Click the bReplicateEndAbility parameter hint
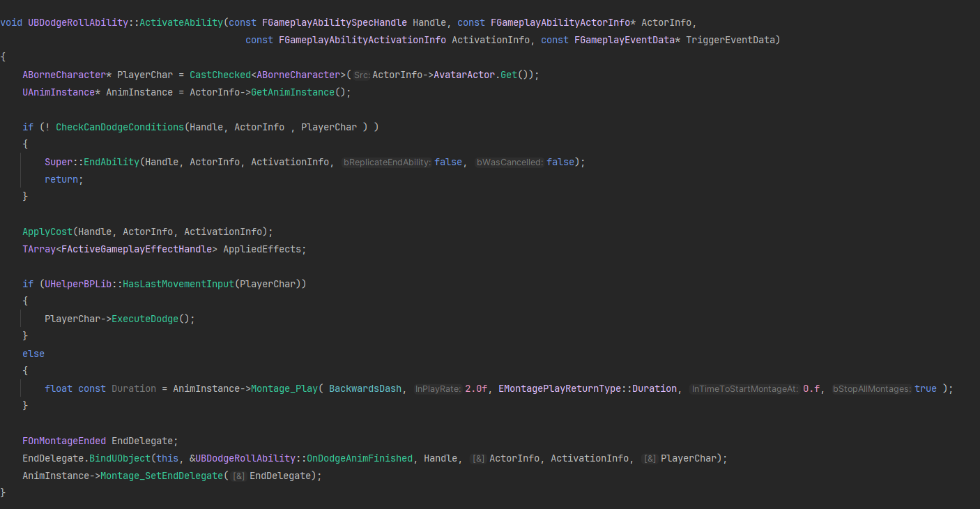This screenshot has height=509, width=980. (386, 162)
